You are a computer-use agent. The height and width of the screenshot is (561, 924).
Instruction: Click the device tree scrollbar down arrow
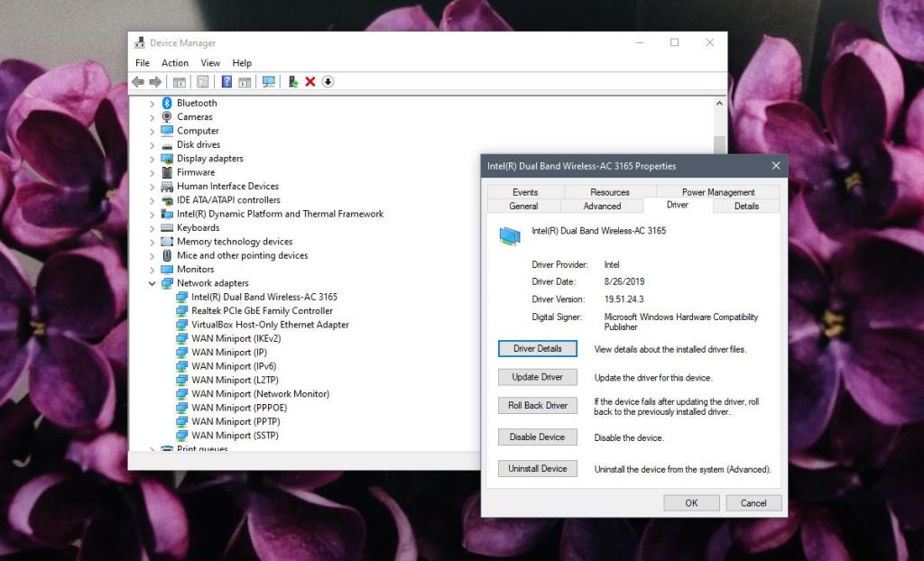click(719, 446)
